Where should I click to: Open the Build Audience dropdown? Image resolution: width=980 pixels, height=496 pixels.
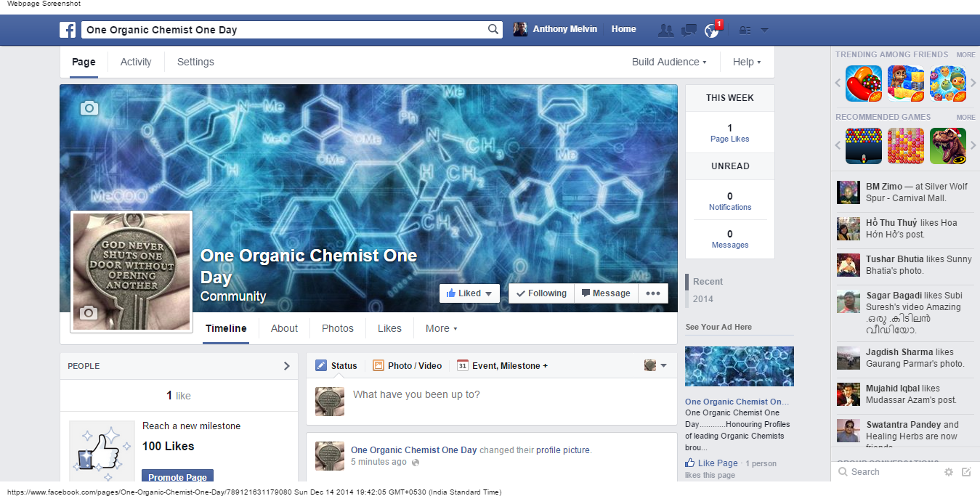pyautogui.click(x=669, y=62)
